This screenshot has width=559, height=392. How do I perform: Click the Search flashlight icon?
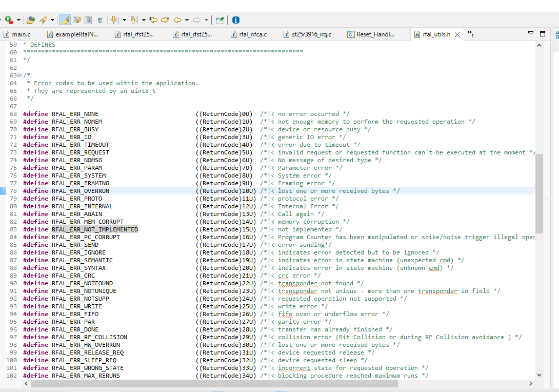click(43, 20)
